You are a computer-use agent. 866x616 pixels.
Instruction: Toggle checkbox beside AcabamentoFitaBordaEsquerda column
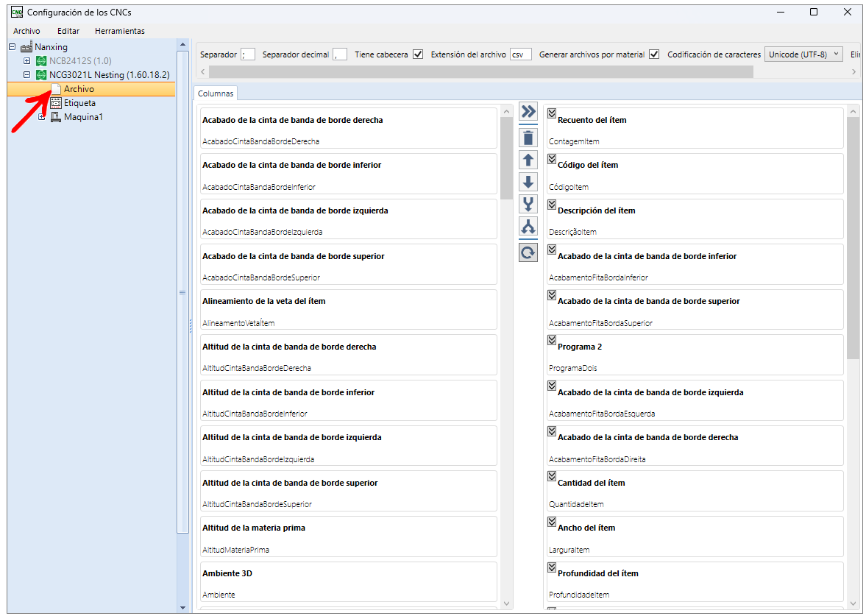tap(552, 386)
